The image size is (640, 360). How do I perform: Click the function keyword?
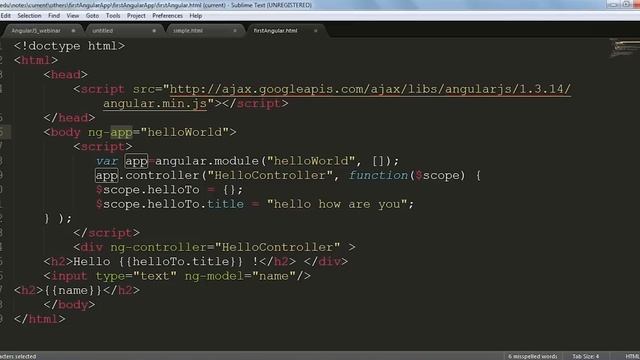pos(378,176)
